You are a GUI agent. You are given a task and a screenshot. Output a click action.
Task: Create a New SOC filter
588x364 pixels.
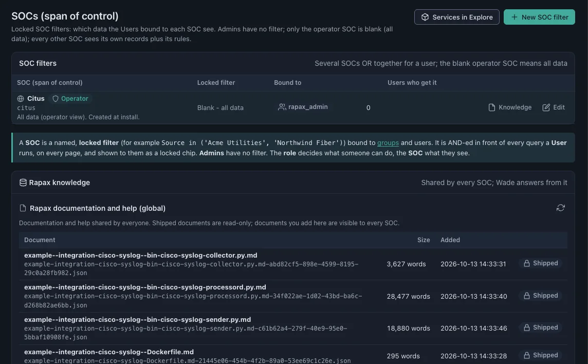pyautogui.click(x=539, y=17)
